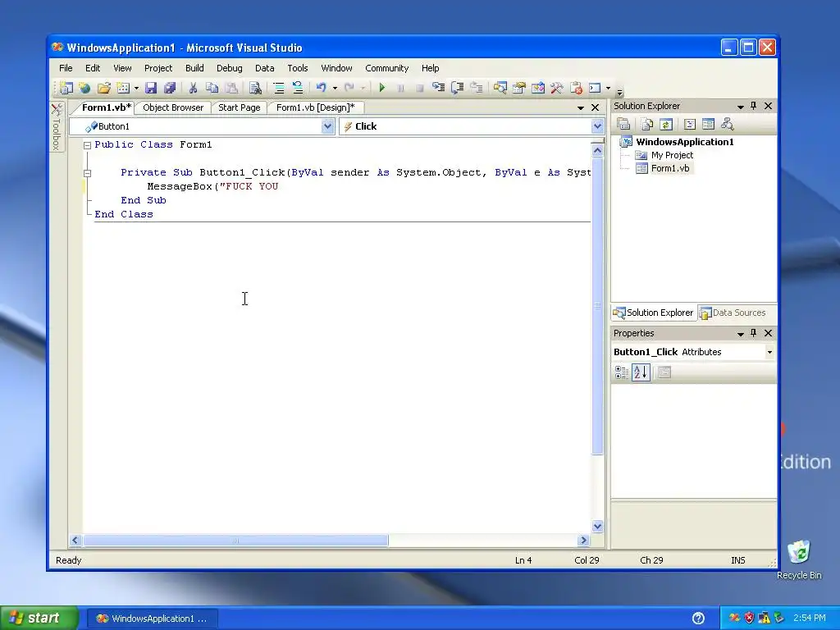Switch to the Data Sources tab
Screen dimensions: 840x630
(733, 313)
